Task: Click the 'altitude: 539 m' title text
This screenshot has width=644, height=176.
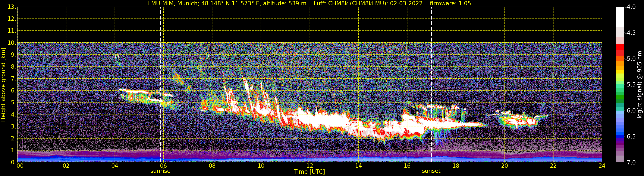Action: click(x=285, y=3)
